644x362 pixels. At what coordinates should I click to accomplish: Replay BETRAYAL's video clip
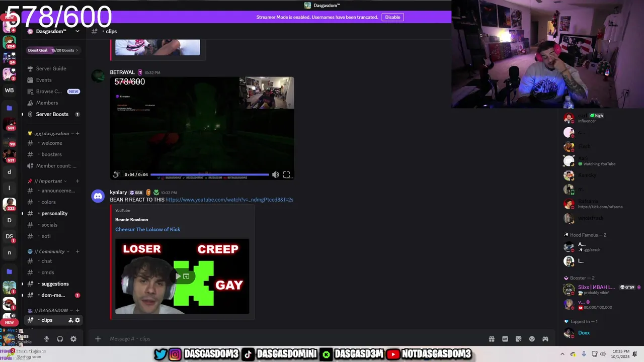[x=116, y=174]
